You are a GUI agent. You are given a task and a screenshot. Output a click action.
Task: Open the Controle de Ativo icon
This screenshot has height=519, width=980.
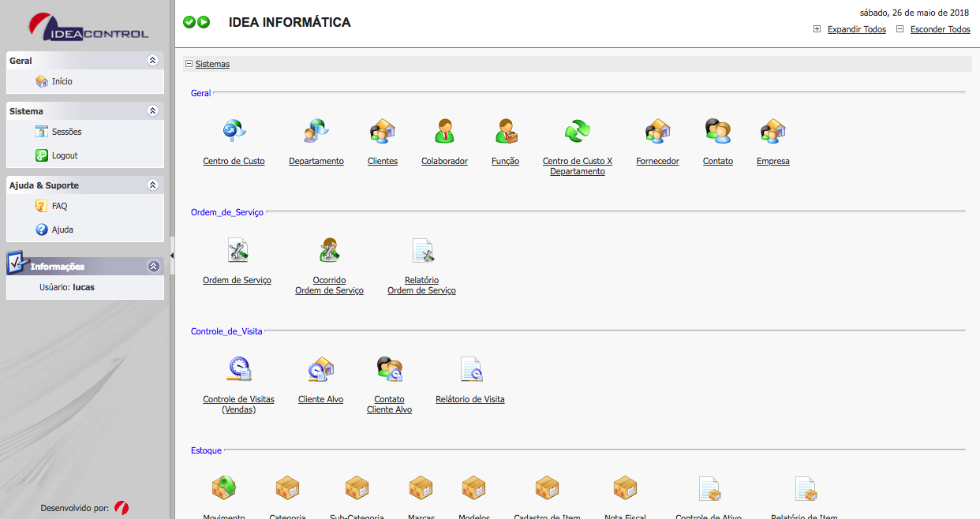[x=709, y=488]
